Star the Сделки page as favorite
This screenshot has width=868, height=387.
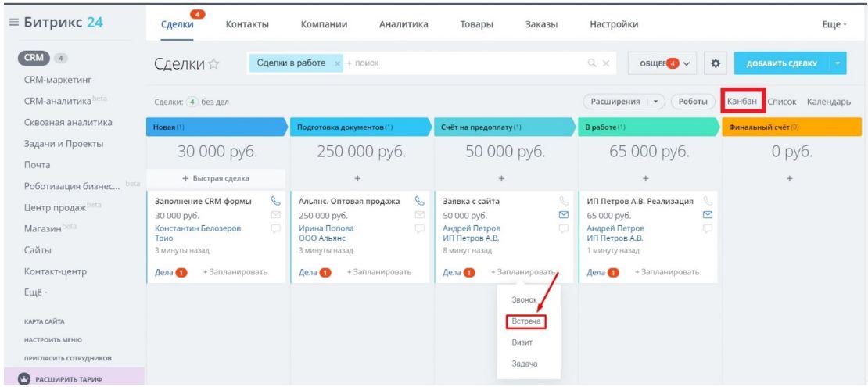click(213, 64)
